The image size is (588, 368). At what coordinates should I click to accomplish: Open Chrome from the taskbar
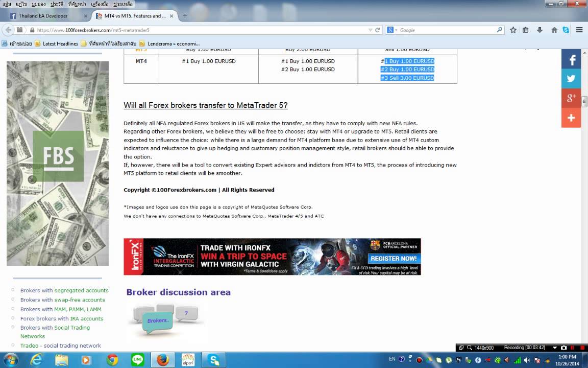112,360
